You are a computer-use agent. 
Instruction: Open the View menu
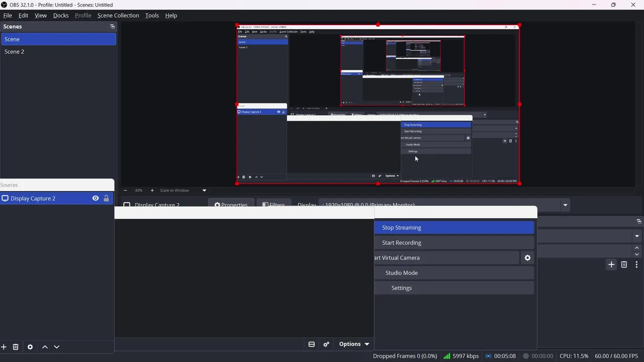(x=41, y=16)
